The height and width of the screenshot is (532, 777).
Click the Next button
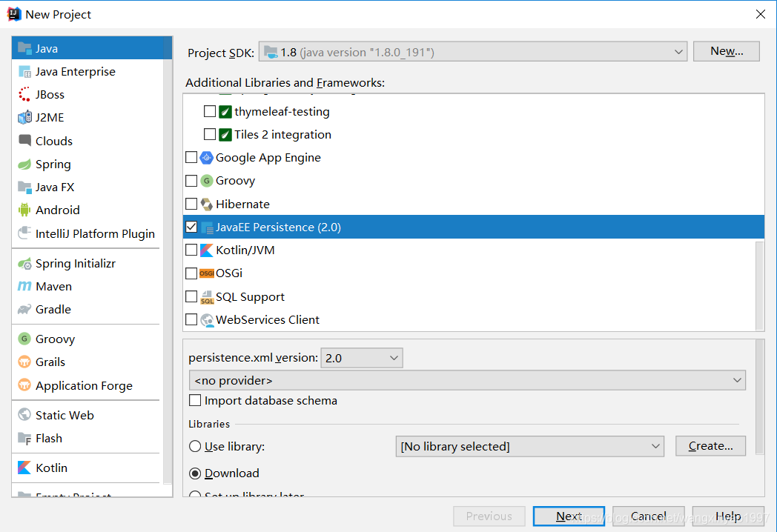[x=569, y=516]
